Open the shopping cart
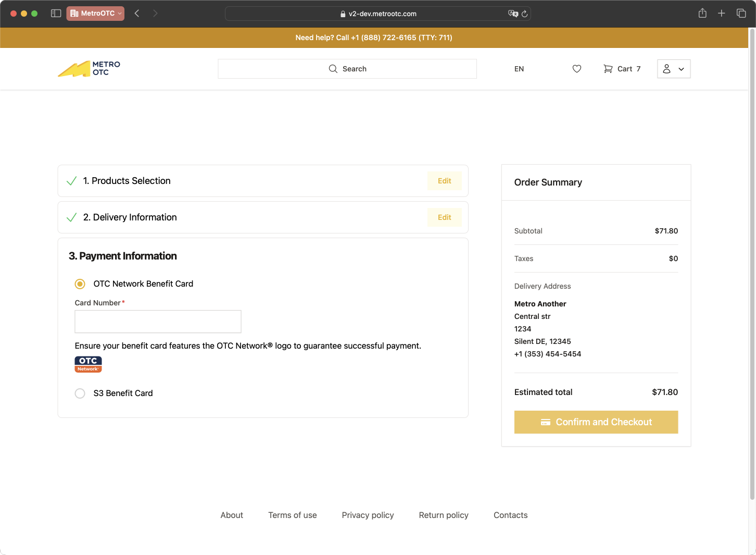Screen dimensions: 756x555 pos(622,69)
